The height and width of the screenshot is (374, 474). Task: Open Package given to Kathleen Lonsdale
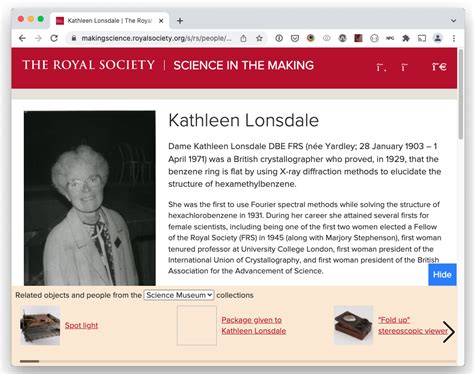pos(254,325)
